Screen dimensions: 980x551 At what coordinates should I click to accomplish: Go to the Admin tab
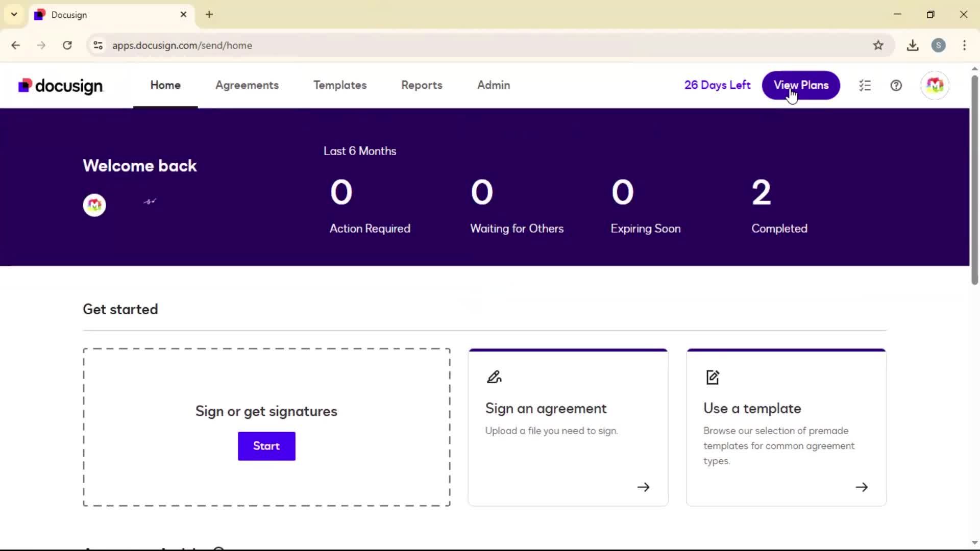pos(494,85)
